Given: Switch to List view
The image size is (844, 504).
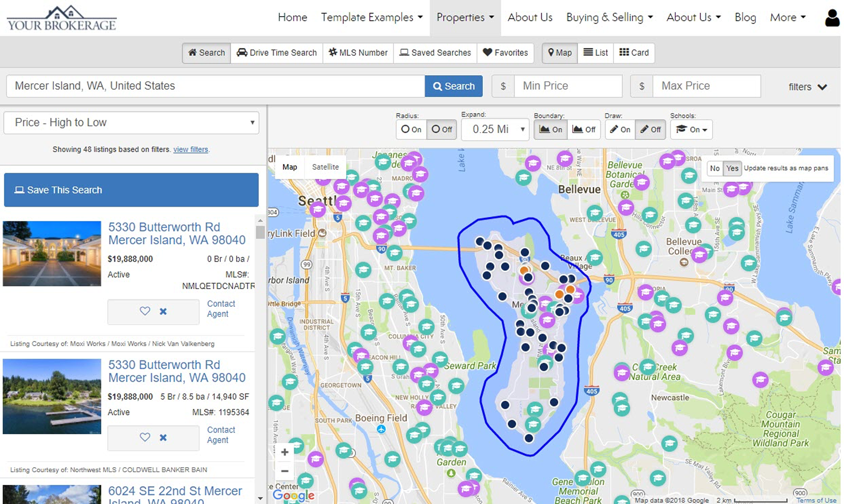Looking at the screenshot, I should (x=595, y=53).
